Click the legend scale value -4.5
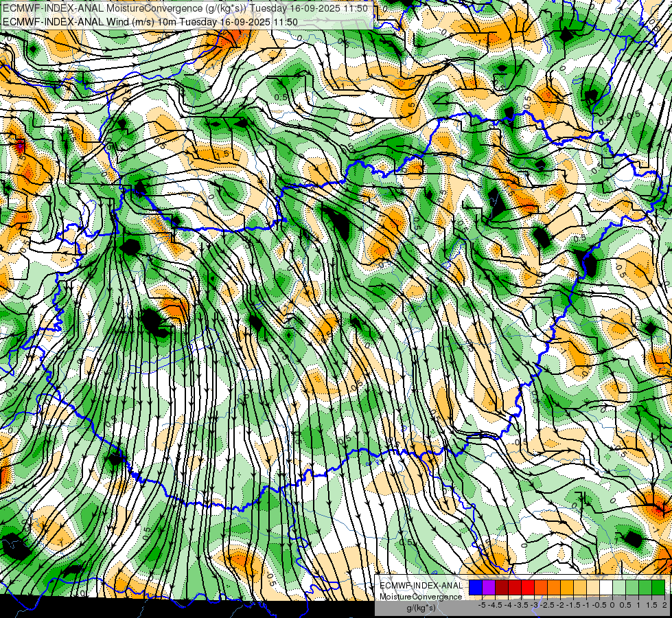 point(495,605)
